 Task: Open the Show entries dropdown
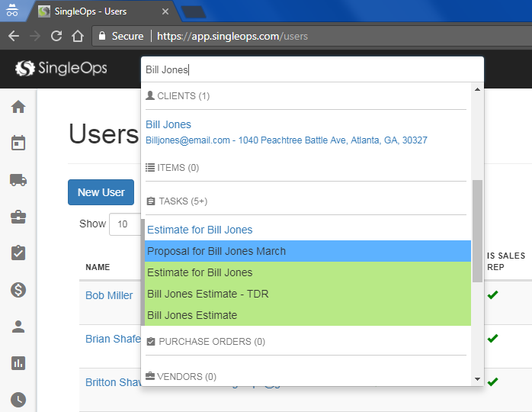[x=125, y=224]
